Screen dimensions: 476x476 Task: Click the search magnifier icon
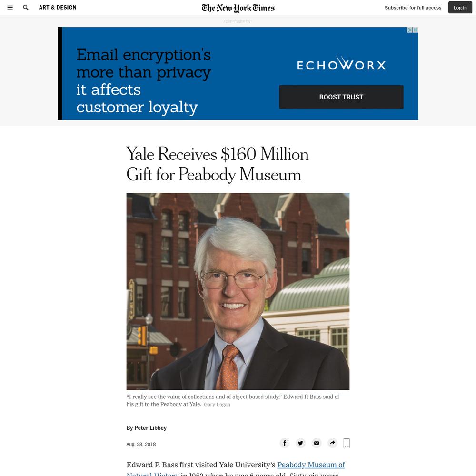[26, 8]
